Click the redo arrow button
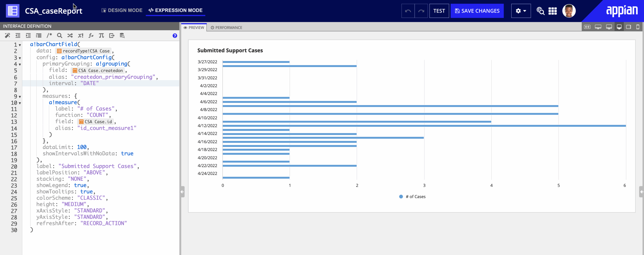The image size is (644, 255). 421,11
